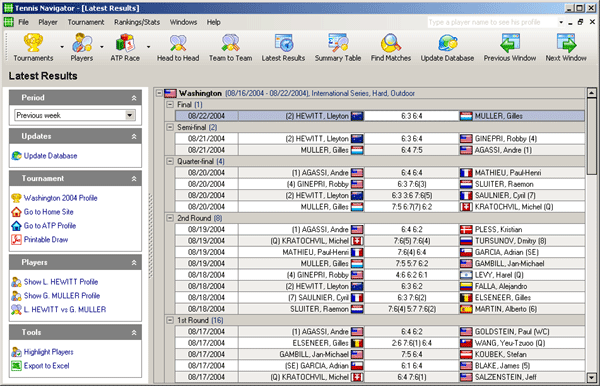Click the icon beside Go to ATP Profile
Image resolution: width=600 pixels, height=386 pixels.
(x=16, y=225)
